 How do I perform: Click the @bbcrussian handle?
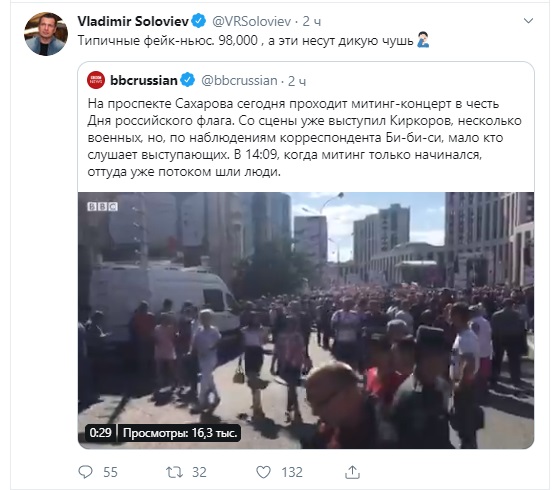[x=239, y=81]
